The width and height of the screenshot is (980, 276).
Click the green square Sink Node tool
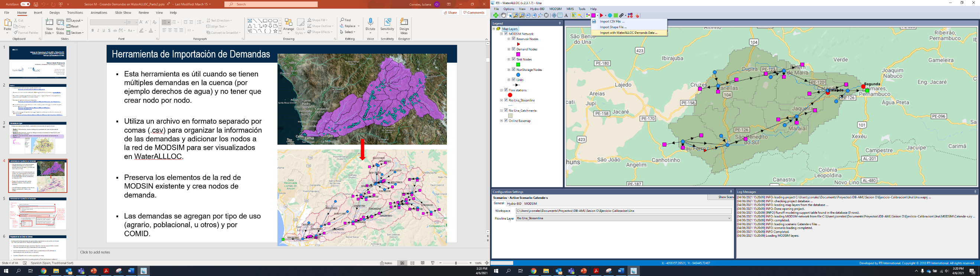pos(616,15)
